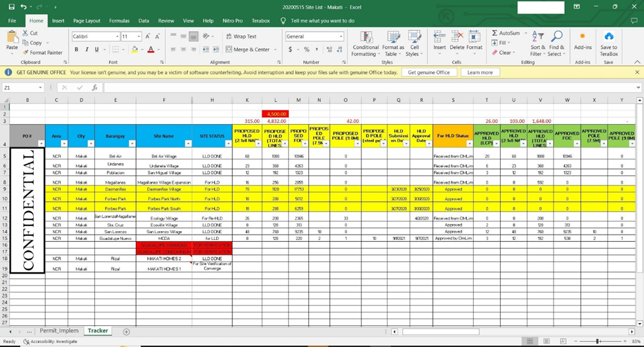Adjust the zoom slider handle
Viewport: 644px width, 347px height.
598,341
